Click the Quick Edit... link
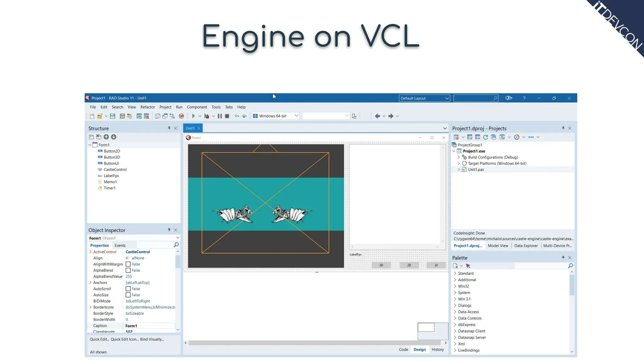Viewport: 644px width, 362px height. [99, 339]
